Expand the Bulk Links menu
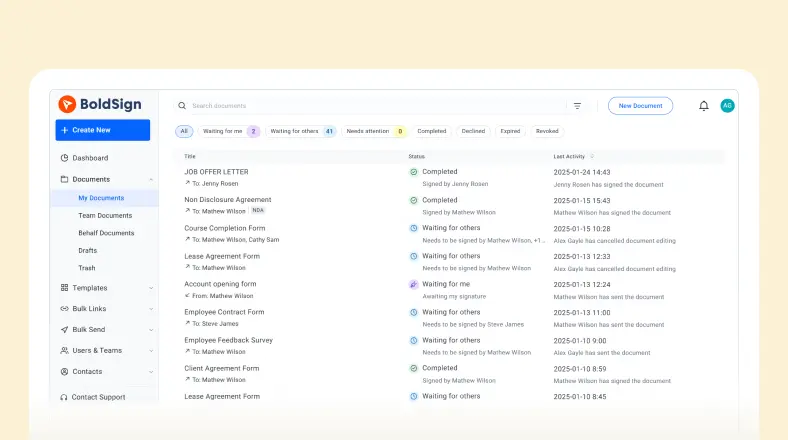Image resolution: width=788 pixels, height=440 pixels. (x=151, y=309)
